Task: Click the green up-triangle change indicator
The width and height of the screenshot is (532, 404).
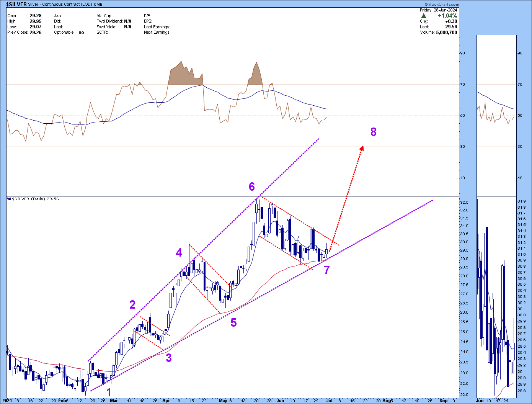Action: pos(424,16)
